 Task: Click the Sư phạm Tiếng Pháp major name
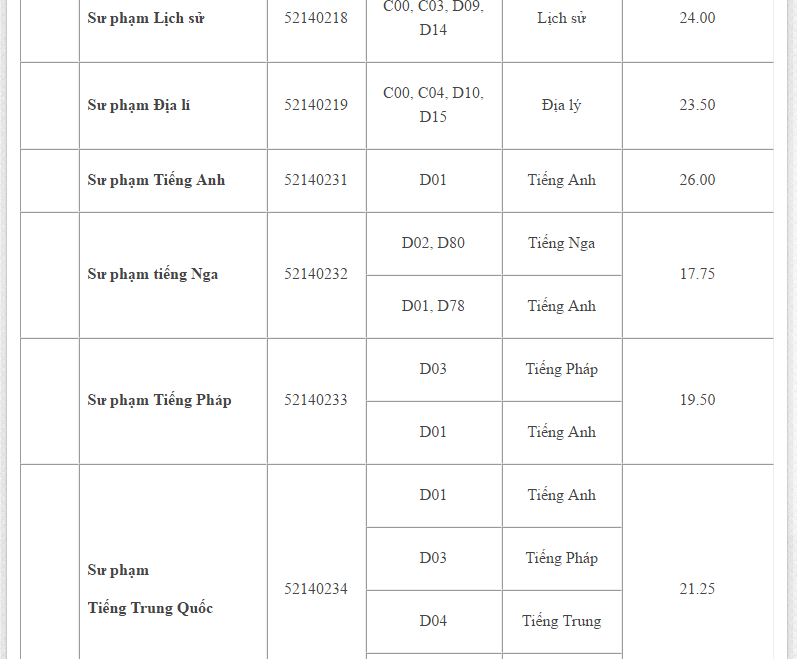pos(159,400)
